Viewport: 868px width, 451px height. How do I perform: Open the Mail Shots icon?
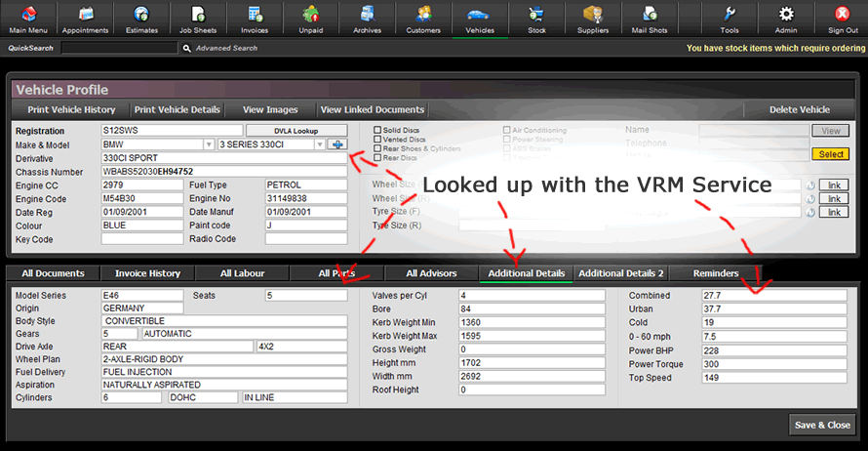pos(650,15)
